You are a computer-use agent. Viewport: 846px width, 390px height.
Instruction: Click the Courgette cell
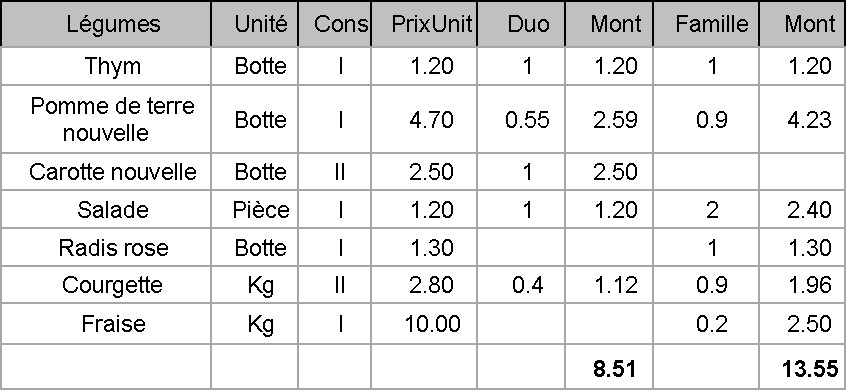coord(106,284)
